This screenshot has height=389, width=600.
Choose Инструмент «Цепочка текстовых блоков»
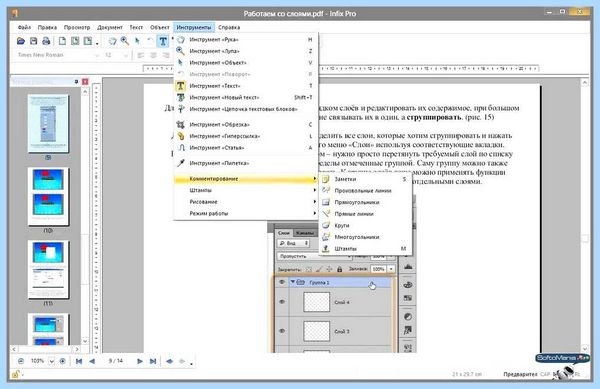[x=246, y=109]
